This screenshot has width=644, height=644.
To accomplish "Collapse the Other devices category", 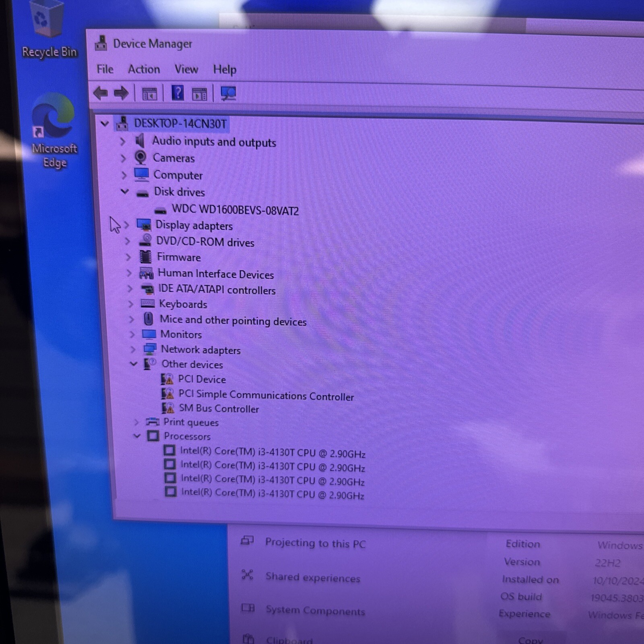I will 134,364.
